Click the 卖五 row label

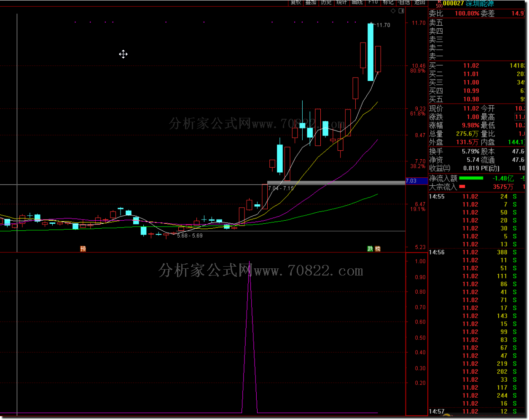click(x=436, y=23)
